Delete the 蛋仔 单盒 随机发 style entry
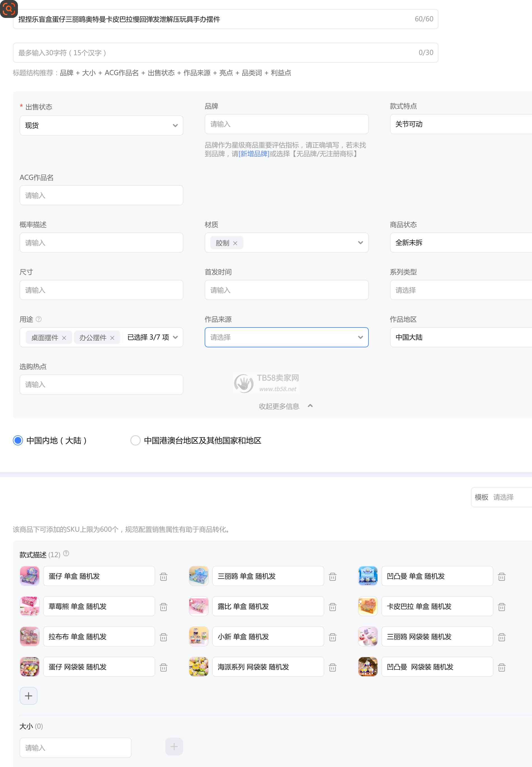Viewport: 532px width, 767px height. click(163, 577)
